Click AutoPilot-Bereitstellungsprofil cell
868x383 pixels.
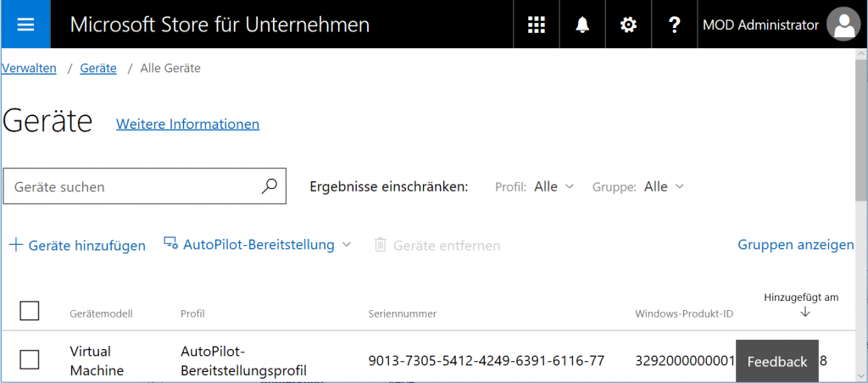pos(243,361)
